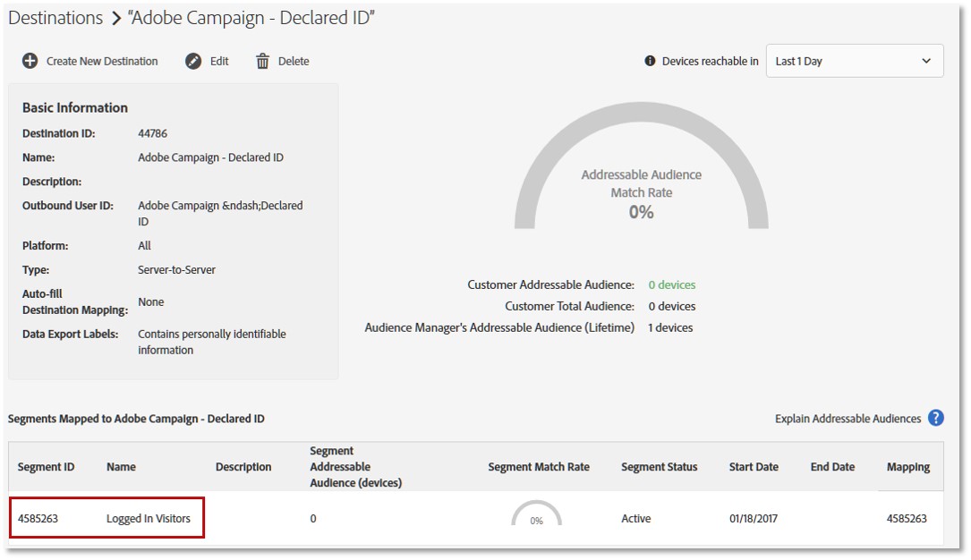This screenshot has width=971, height=560.
Task: Sort by Start Date column header
Action: point(753,467)
